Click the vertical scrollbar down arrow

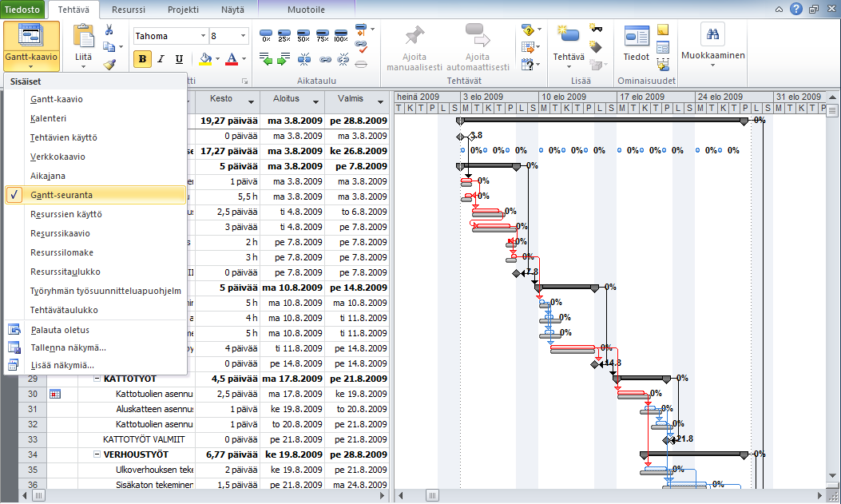832,475
